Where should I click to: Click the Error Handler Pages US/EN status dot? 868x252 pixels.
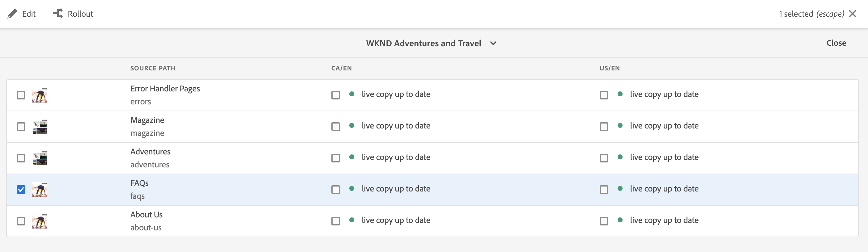(x=620, y=94)
